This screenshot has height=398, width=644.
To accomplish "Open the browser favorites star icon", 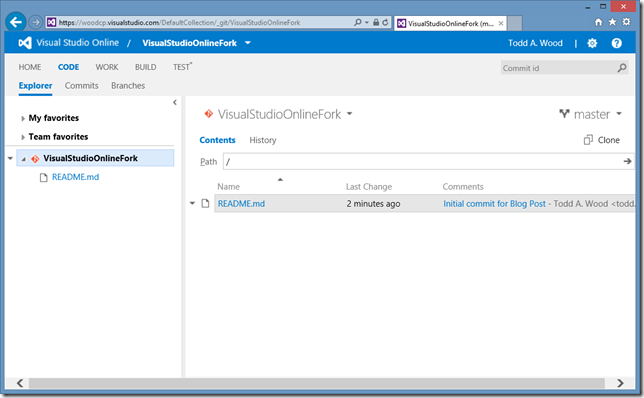I will point(612,22).
